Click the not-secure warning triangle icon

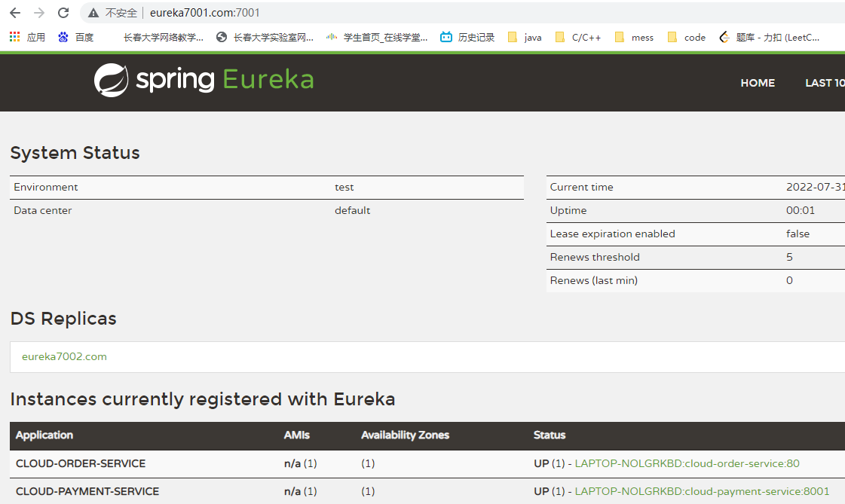tap(93, 13)
